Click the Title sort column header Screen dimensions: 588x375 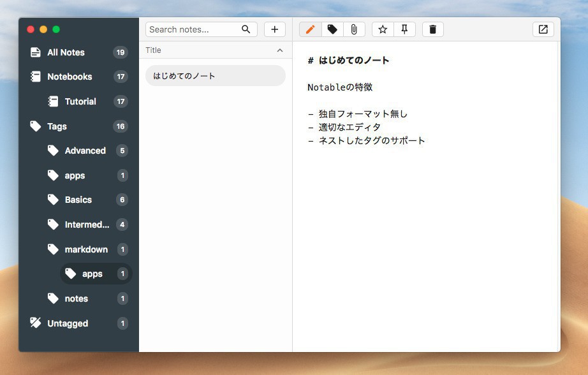[x=154, y=50]
